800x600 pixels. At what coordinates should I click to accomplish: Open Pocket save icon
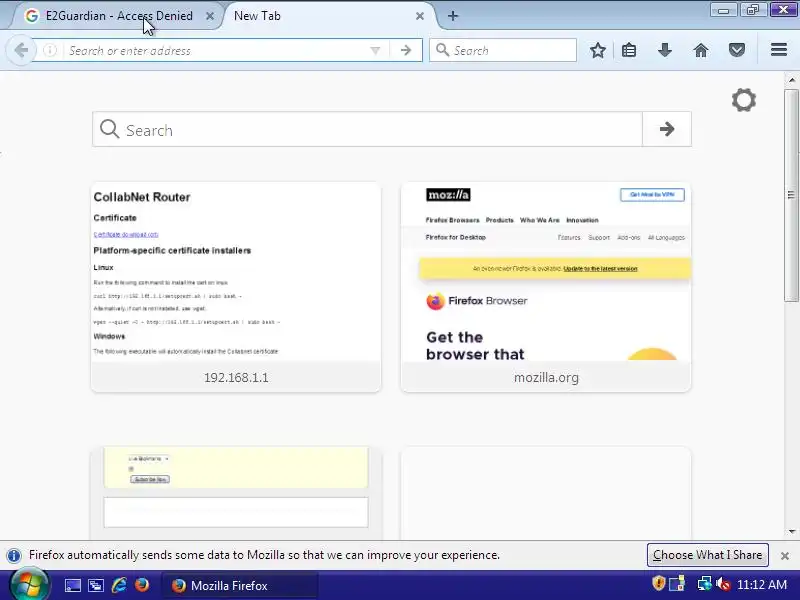click(x=737, y=50)
